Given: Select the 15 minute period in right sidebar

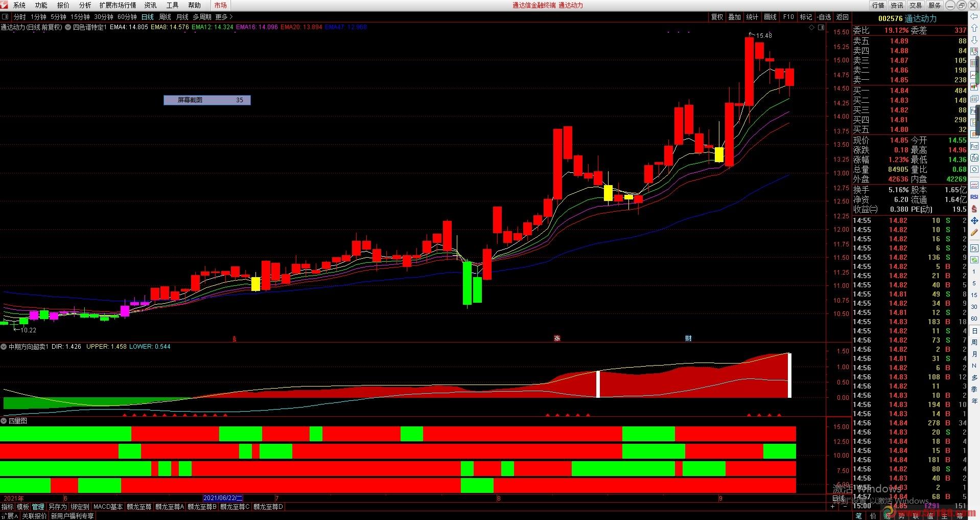Looking at the screenshot, I should tap(974, 295).
